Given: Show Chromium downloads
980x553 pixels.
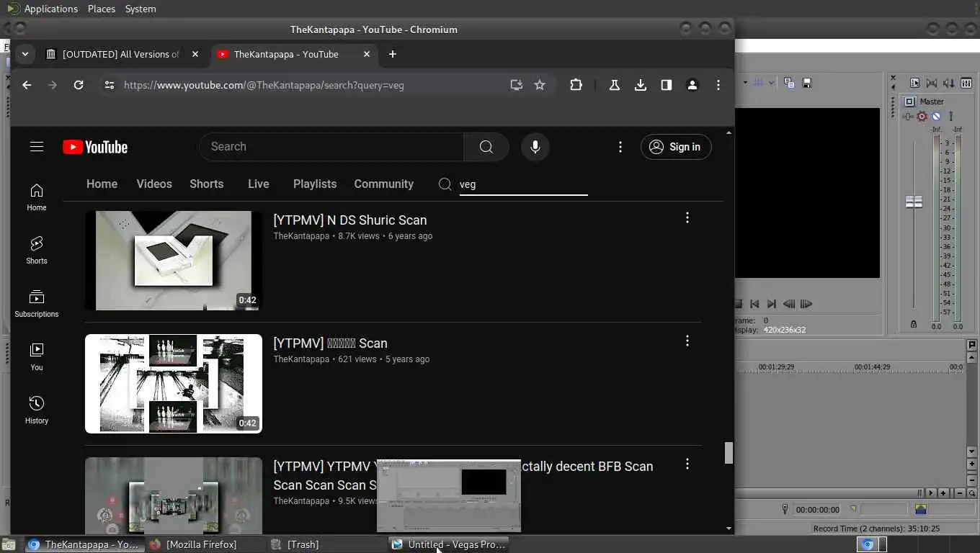Looking at the screenshot, I should [x=641, y=85].
